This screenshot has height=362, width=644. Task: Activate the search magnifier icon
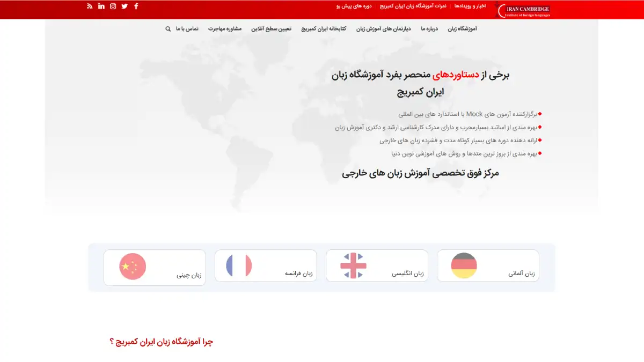167,29
